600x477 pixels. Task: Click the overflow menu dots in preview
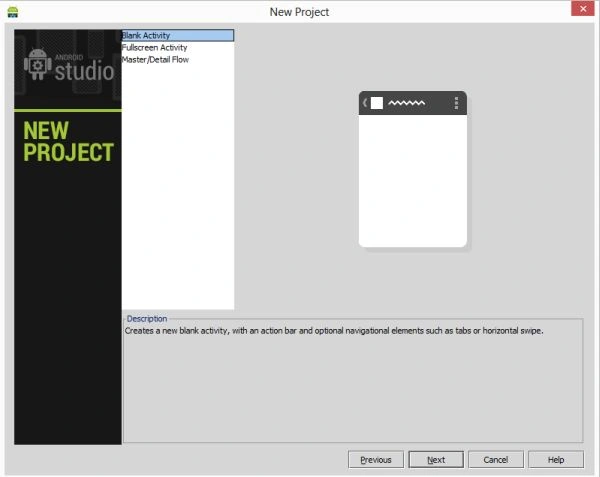pyautogui.click(x=456, y=103)
